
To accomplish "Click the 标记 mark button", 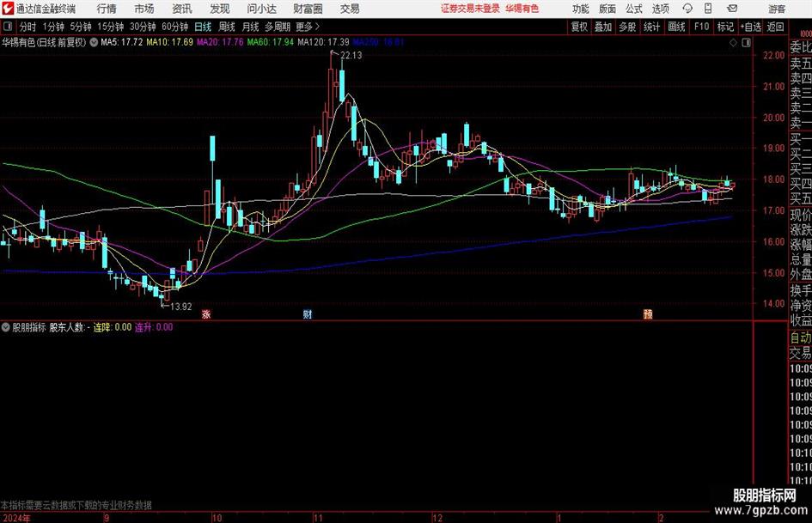I will click(725, 27).
